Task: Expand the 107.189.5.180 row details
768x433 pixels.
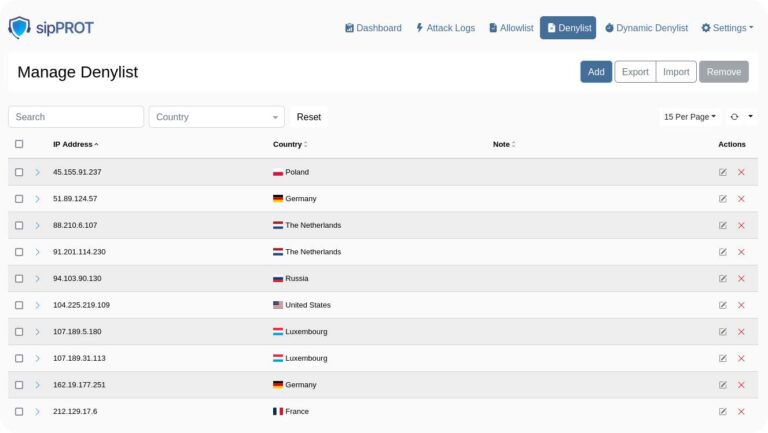Action: coord(37,332)
